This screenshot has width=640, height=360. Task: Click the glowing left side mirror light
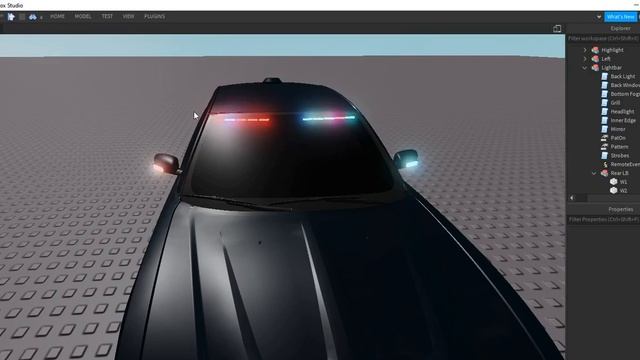pos(158,167)
